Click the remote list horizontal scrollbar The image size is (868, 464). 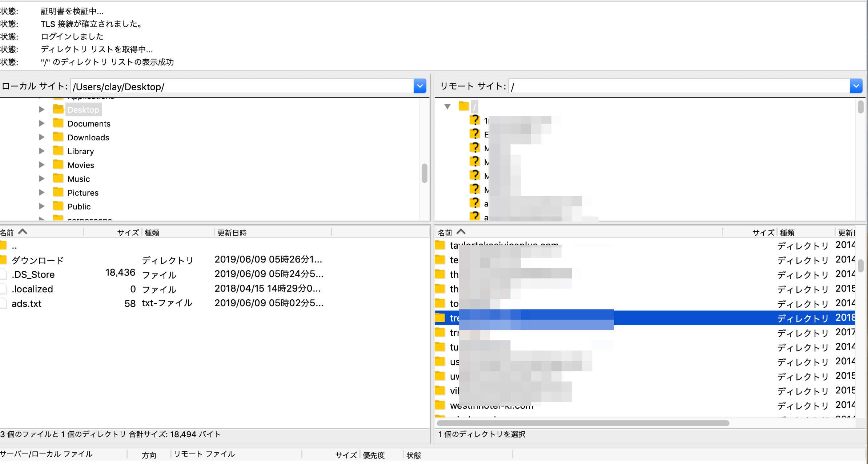coord(583,423)
